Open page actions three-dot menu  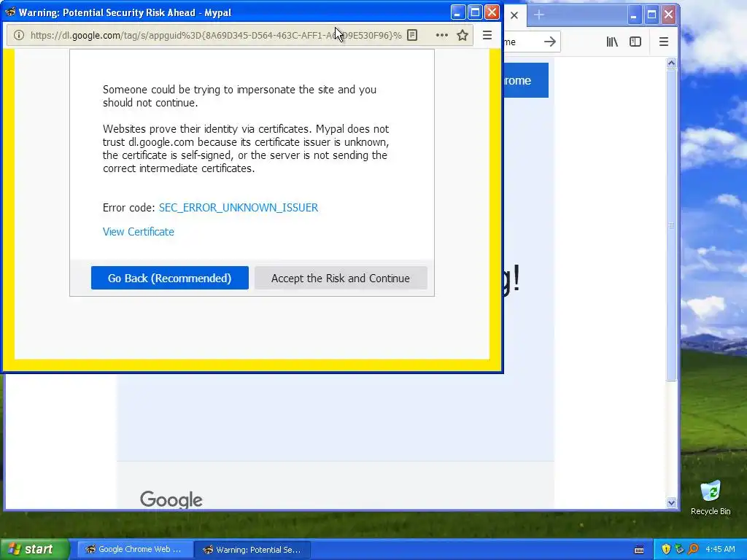pyautogui.click(x=441, y=35)
